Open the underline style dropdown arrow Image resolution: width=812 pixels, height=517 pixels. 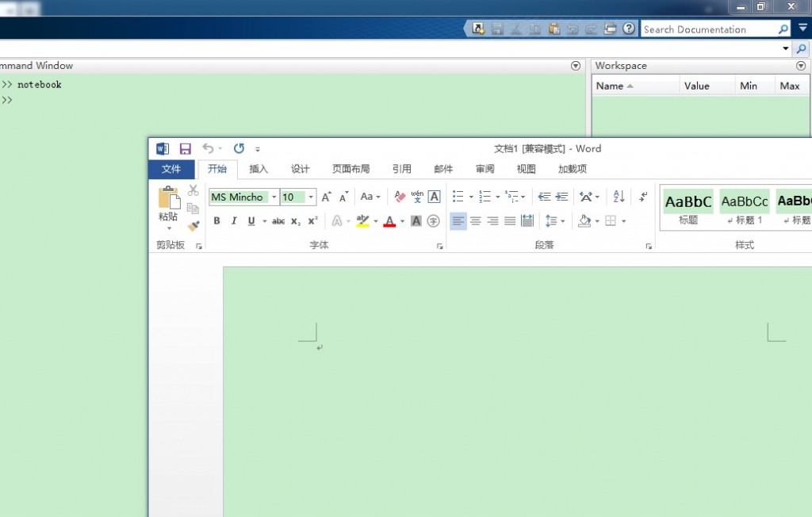[x=264, y=221]
